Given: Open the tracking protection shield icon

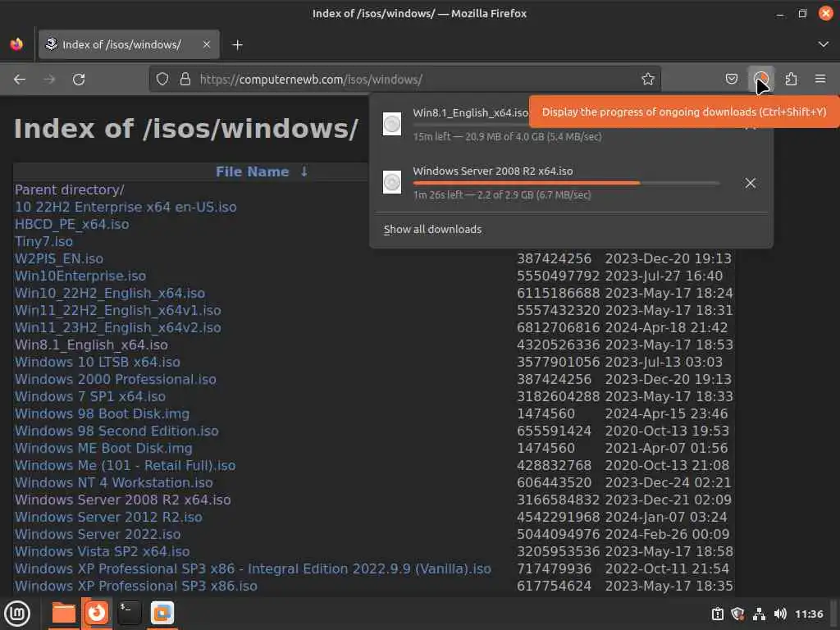Looking at the screenshot, I should pyautogui.click(x=162, y=80).
